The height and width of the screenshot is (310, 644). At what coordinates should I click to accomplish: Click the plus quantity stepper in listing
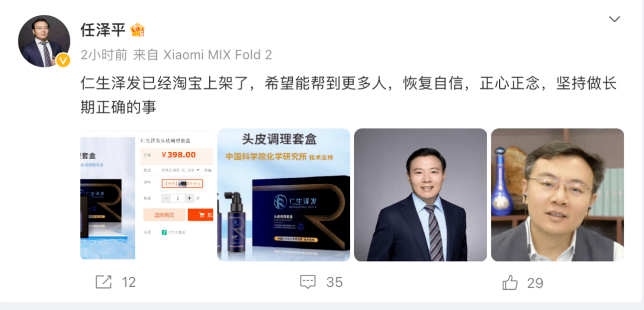[190, 198]
